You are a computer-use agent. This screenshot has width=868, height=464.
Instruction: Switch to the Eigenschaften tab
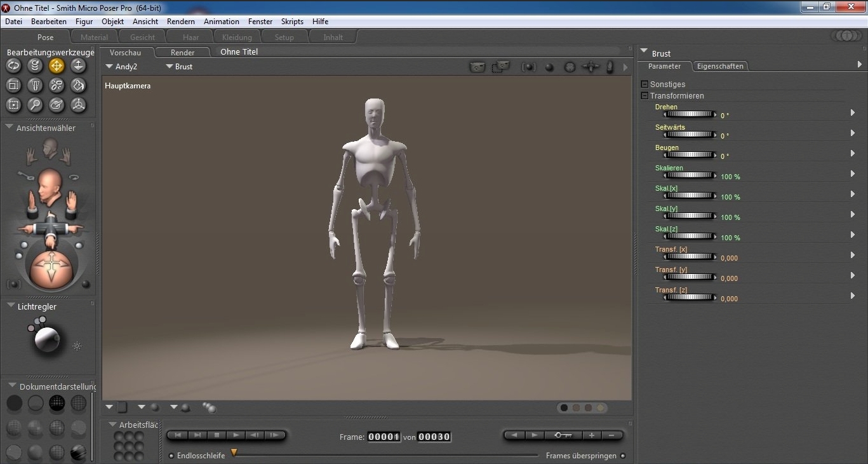point(720,66)
